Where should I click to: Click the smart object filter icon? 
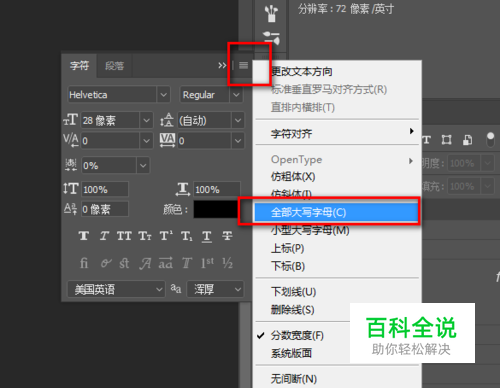pos(467,140)
